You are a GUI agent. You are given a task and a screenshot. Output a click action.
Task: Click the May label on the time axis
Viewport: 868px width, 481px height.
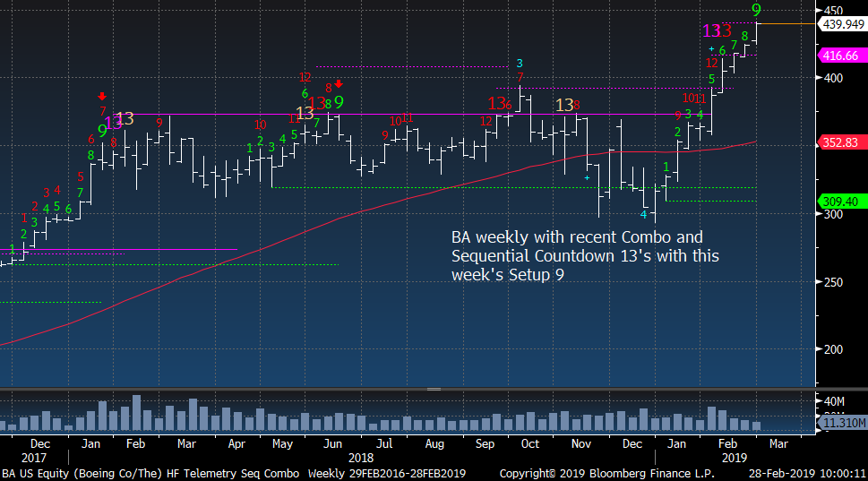click(x=282, y=444)
